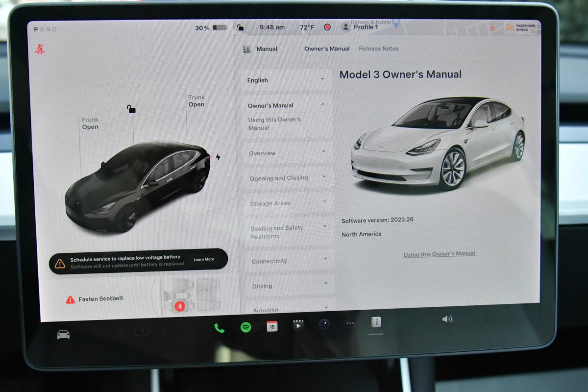Increase temperature with right arrow beside LO

(164, 331)
